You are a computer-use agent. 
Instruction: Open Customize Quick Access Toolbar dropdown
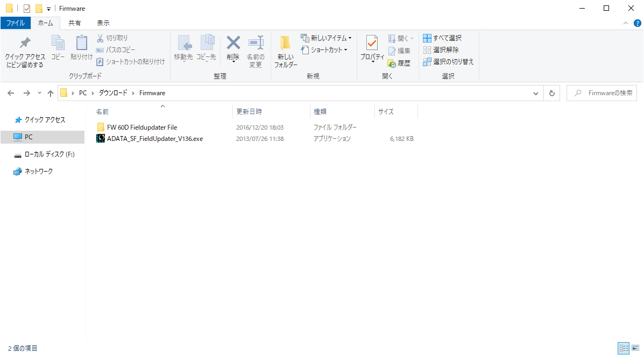48,9
